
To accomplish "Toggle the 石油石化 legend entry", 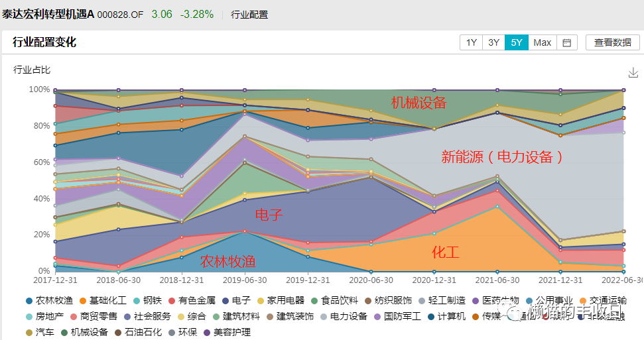I will pyautogui.click(x=138, y=332).
